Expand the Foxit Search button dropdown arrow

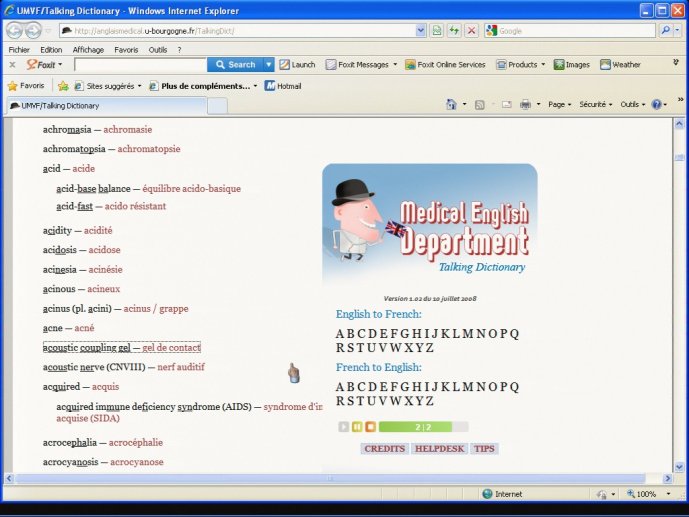coord(268,65)
